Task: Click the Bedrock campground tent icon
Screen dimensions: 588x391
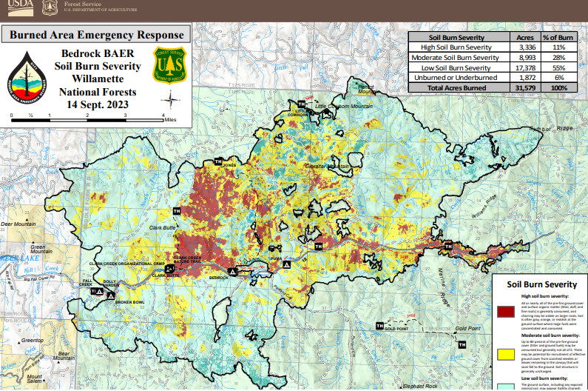Action: tap(233, 272)
